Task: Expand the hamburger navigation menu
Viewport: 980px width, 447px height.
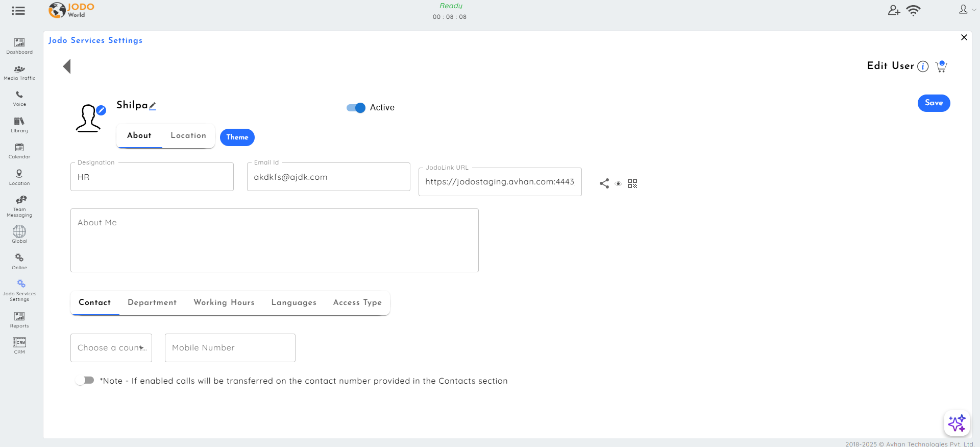Action: (18, 11)
